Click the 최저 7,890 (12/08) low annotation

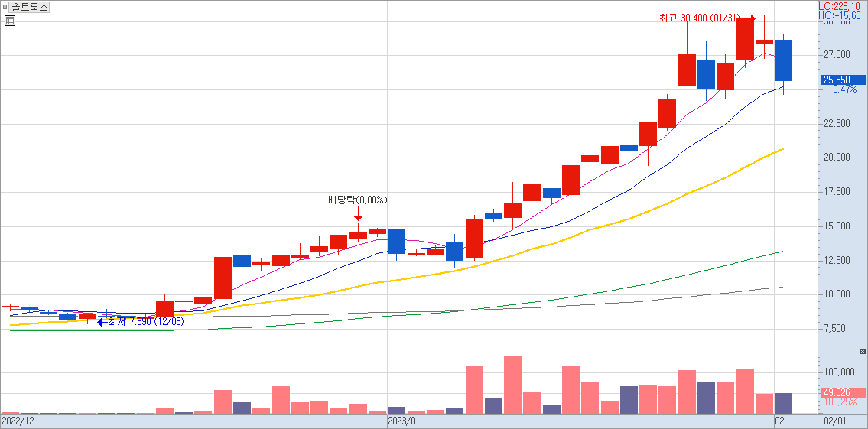pos(145,322)
